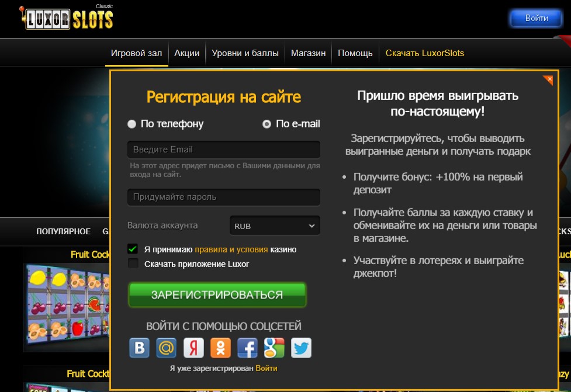Sign in with Facebook icon
571x392 pixels.
(247, 348)
